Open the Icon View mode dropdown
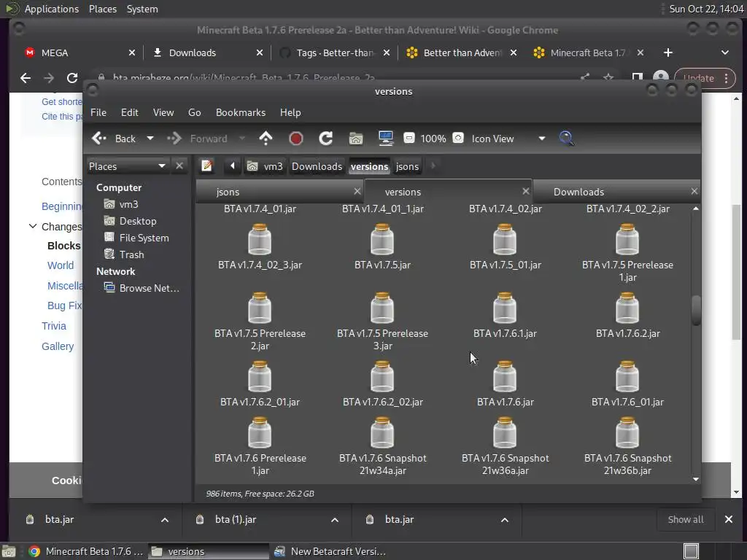Screen dimensions: 747x560 (541, 139)
